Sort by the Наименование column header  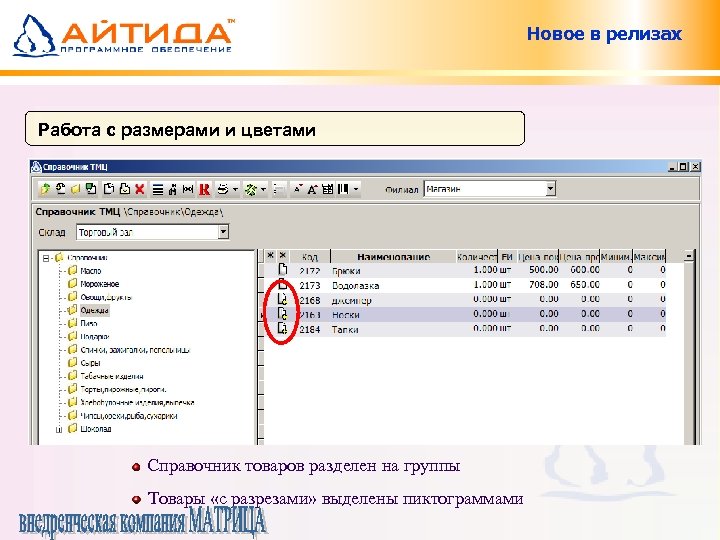pyautogui.click(x=393, y=257)
